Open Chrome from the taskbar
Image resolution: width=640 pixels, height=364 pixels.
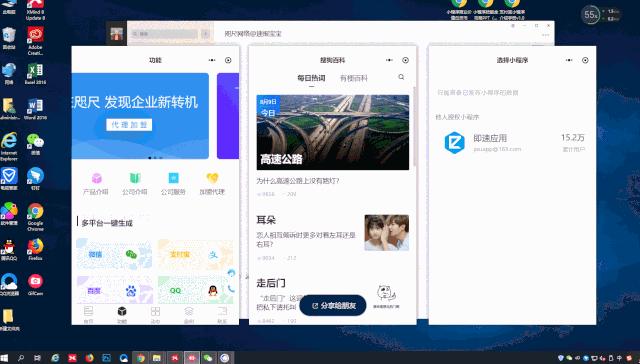click(x=140, y=358)
